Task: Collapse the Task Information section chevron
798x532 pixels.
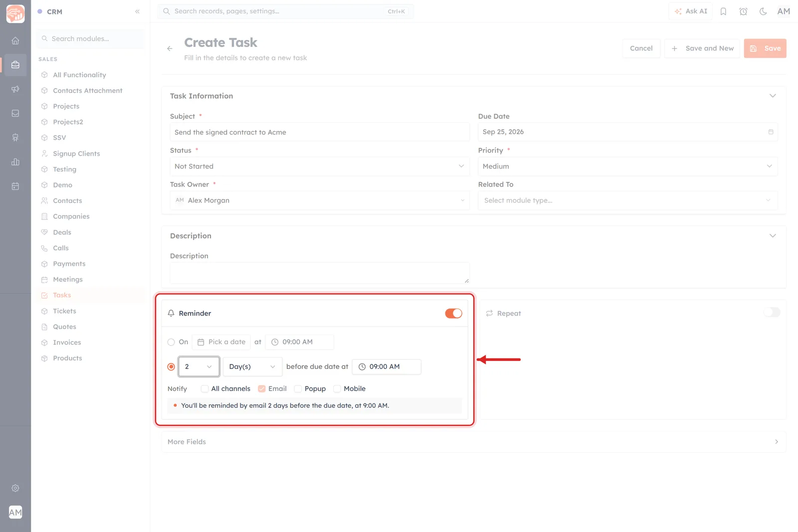Action: point(773,96)
